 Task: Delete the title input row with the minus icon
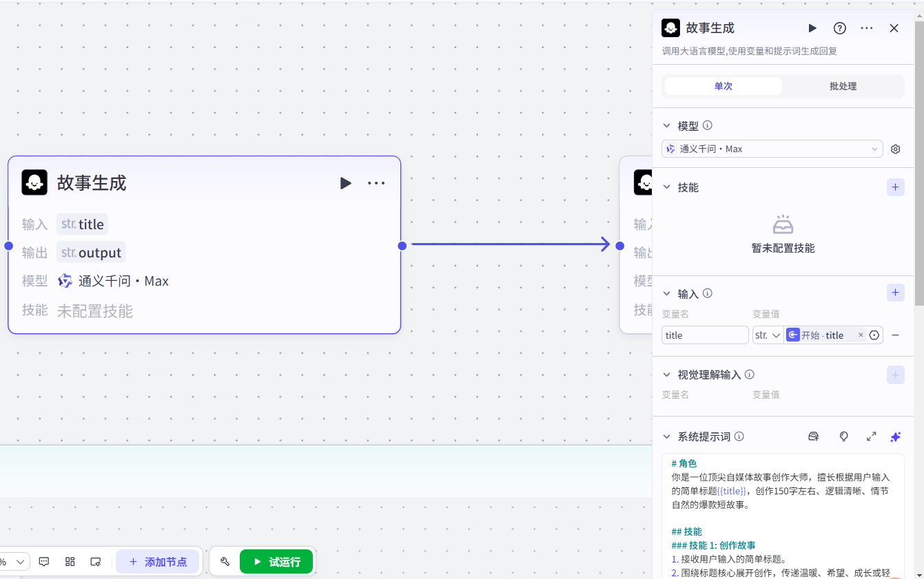(895, 335)
